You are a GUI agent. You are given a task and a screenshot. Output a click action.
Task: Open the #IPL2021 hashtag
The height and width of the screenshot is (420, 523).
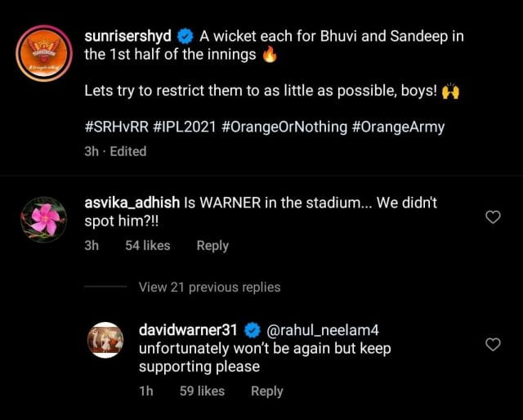185,128
